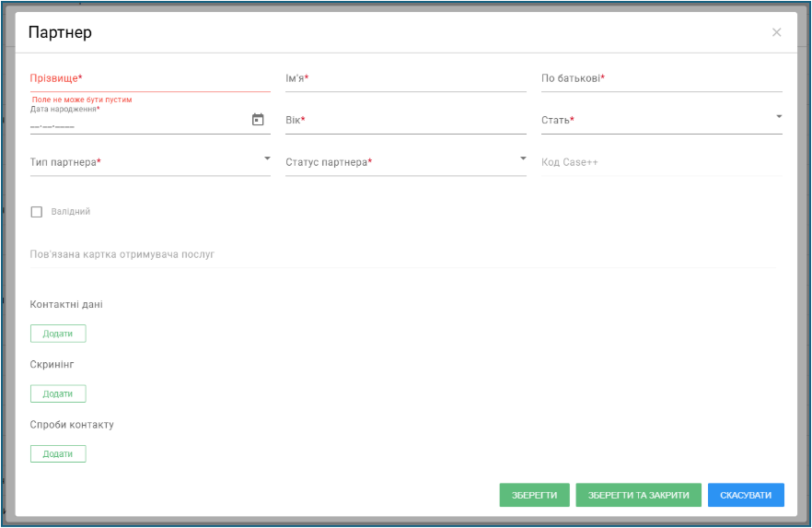The image size is (812, 528).
Task: Click the Код Case++ field
Action: click(x=661, y=162)
